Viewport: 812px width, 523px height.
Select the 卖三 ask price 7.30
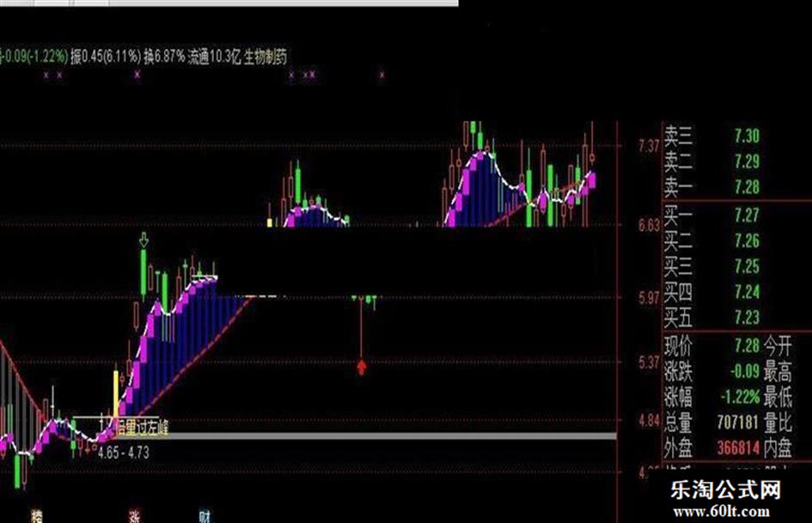(747, 136)
